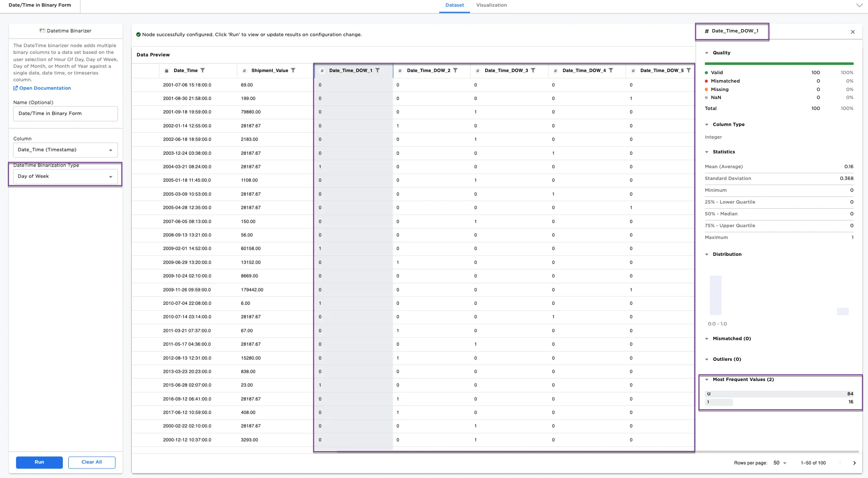Filter the Date_Time_DOW_5 column

point(688,70)
